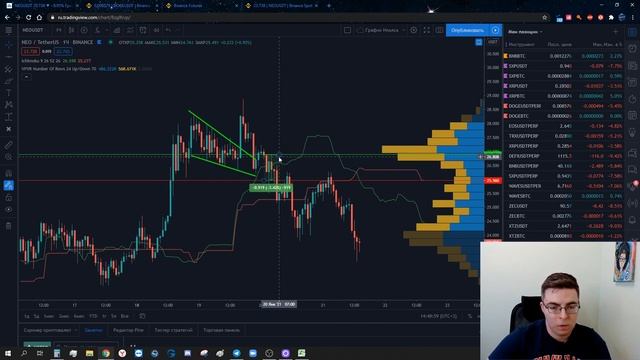The height and width of the screenshot is (360, 640).
Task: Open Telegram from Windows taskbar
Action: click(x=236, y=353)
